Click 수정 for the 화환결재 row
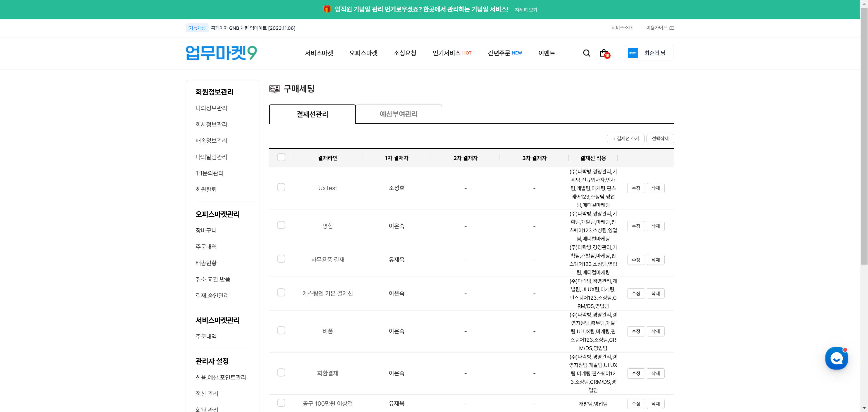Screen dimensions: 868x412 (636, 373)
